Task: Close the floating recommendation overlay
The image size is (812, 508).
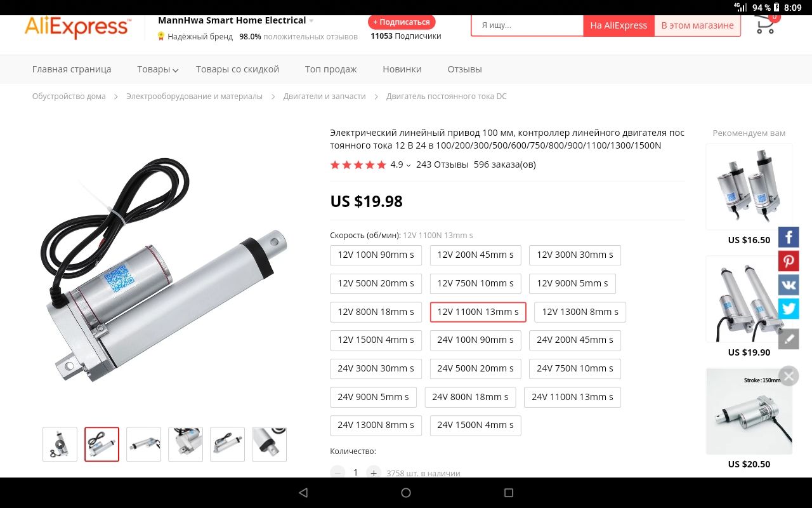Action: pos(789,376)
